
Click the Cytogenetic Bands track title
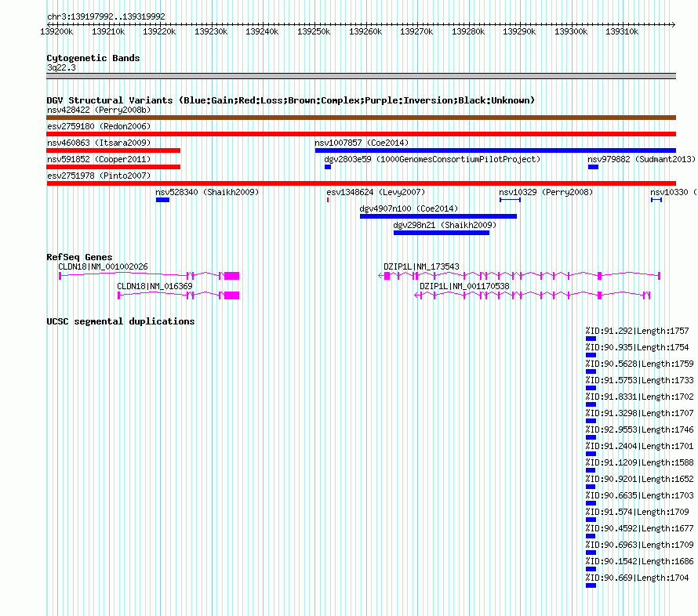(x=93, y=58)
